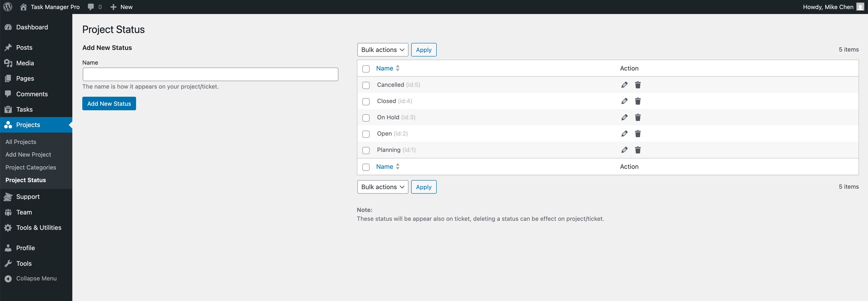Viewport: 868px width, 301px height.
Task: Click the Open status edit pencil
Action: (x=624, y=134)
